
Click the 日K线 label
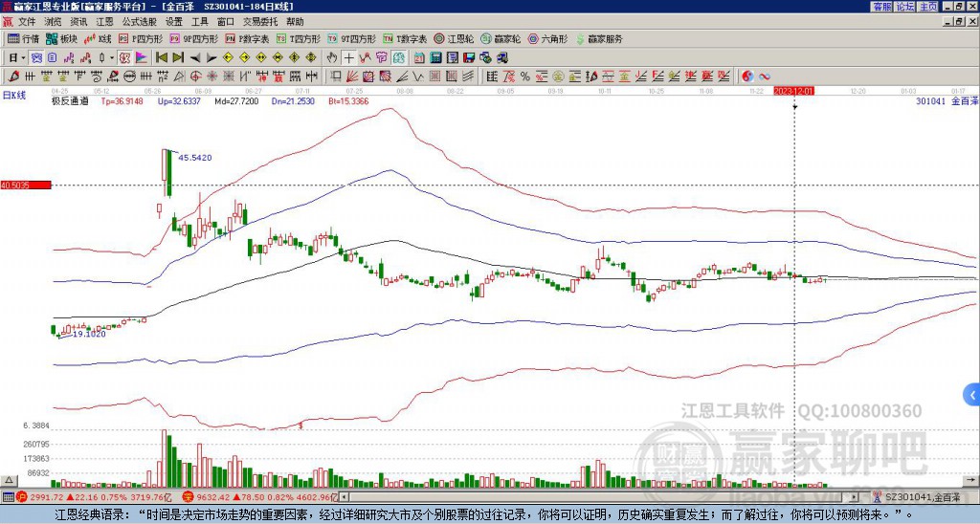(14, 96)
